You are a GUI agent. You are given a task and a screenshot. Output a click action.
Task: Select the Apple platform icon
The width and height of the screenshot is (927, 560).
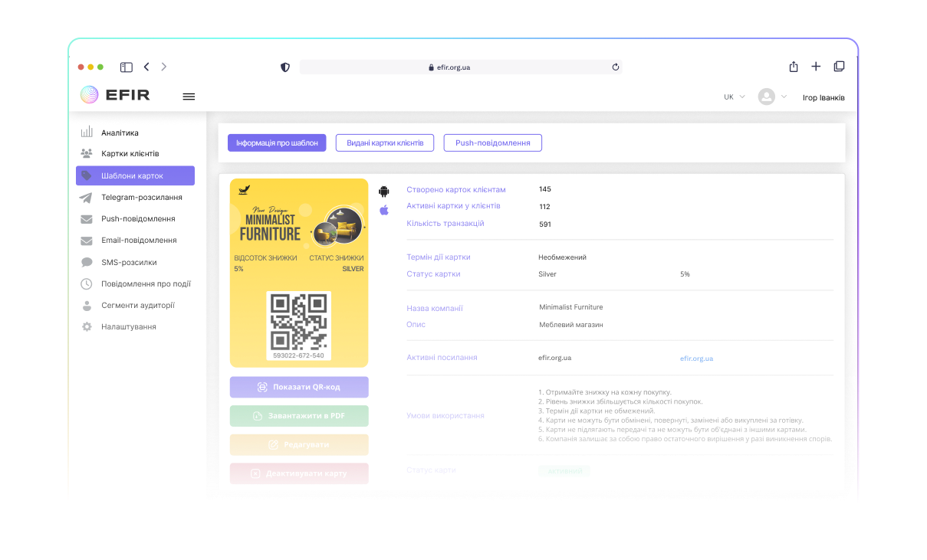384,209
